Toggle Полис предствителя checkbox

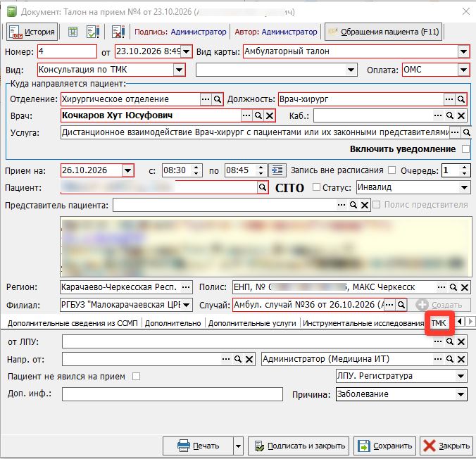pos(377,205)
